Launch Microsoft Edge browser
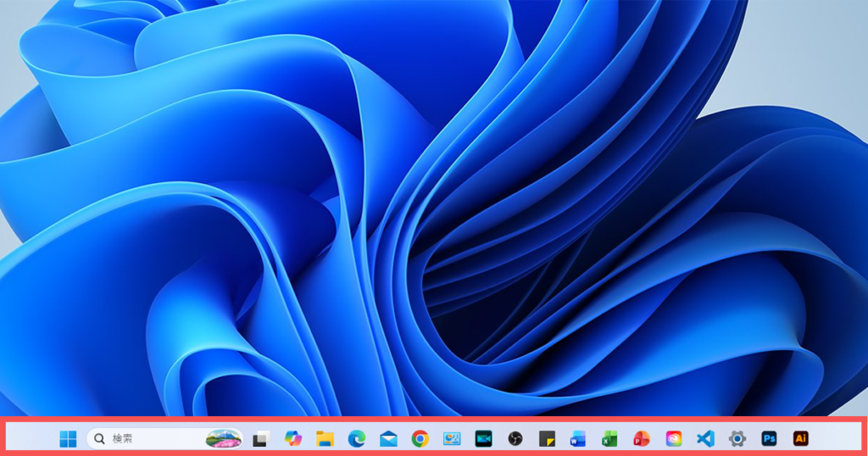This screenshot has width=868, height=456. (x=357, y=438)
